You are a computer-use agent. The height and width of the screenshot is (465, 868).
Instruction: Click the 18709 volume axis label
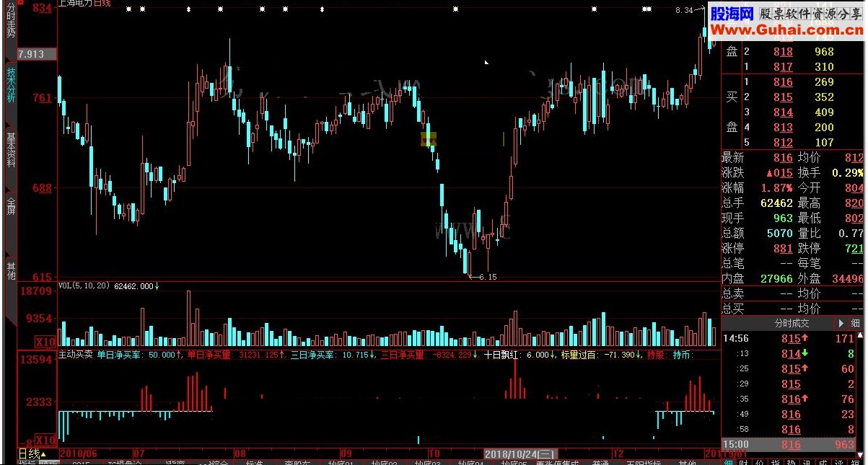pos(36,291)
